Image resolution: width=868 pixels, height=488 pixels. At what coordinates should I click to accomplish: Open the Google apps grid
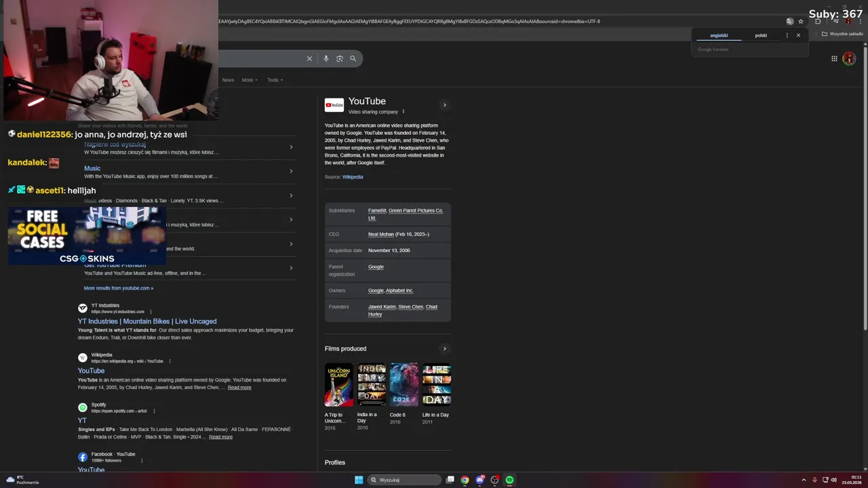coord(834,59)
